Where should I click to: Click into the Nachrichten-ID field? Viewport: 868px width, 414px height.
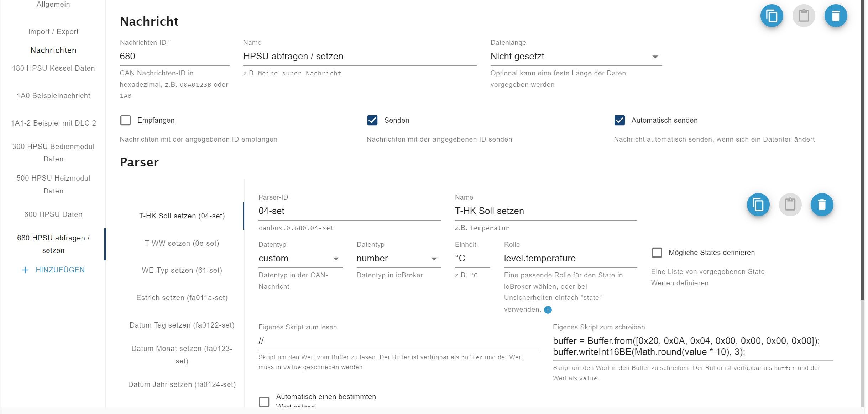click(x=174, y=57)
